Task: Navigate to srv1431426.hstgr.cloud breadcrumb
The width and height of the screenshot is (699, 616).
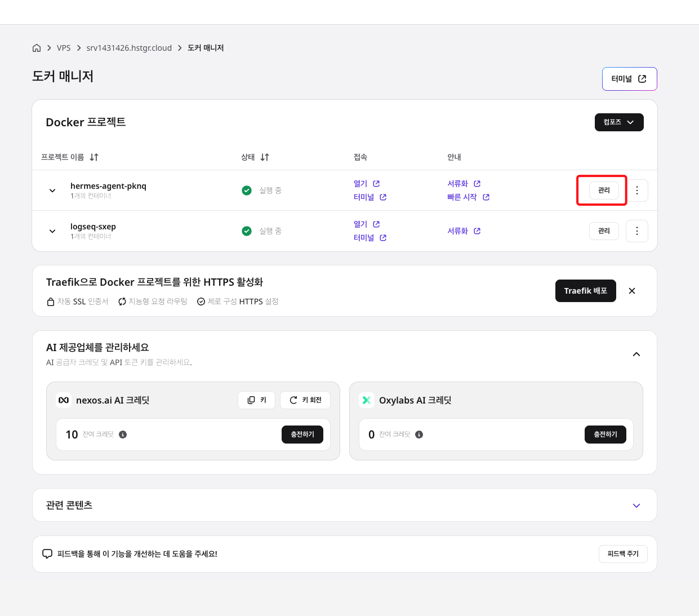Action: (x=129, y=48)
